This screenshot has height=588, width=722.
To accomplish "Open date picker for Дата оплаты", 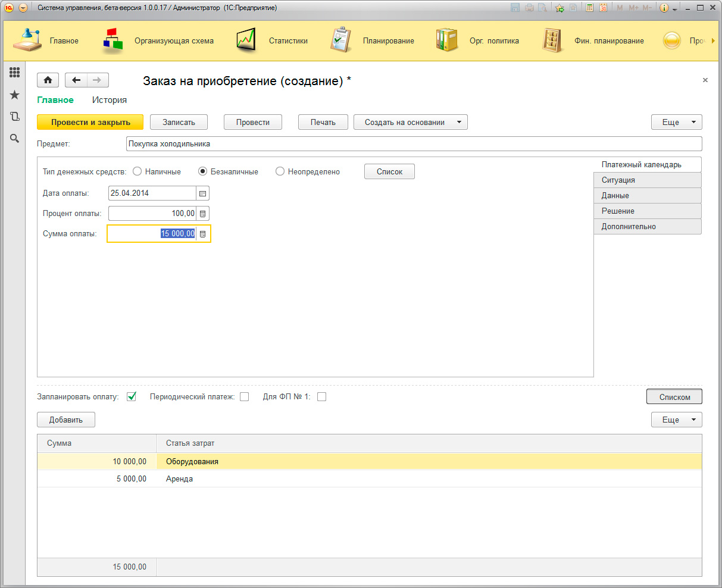I will [202, 193].
